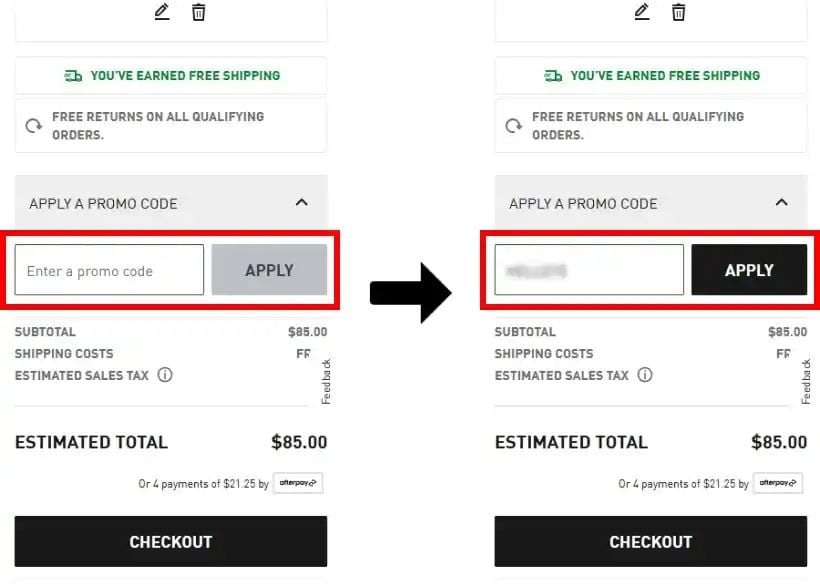Click the left CHECKOUT button

click(171, 542)
